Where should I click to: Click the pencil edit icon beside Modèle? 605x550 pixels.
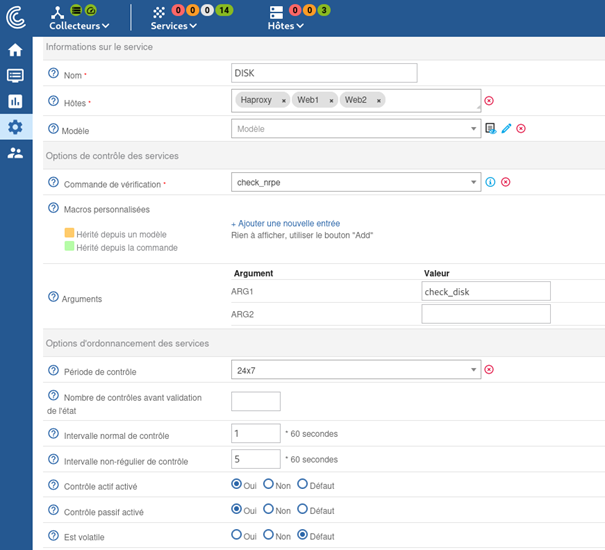coord(506,129)
